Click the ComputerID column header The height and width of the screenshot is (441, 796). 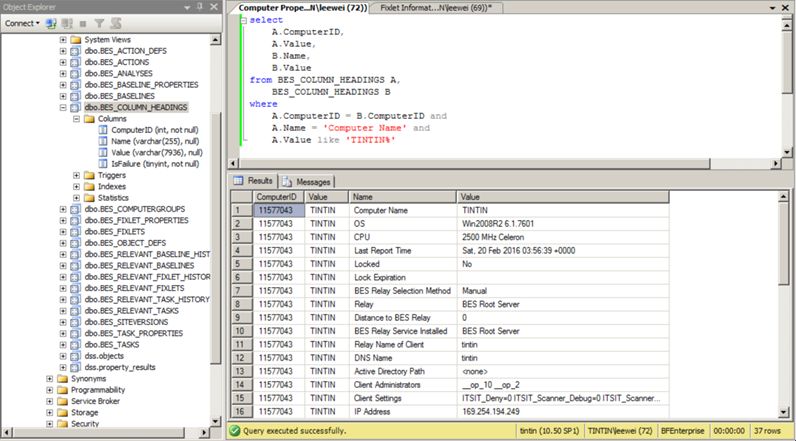tap(279, 197)
